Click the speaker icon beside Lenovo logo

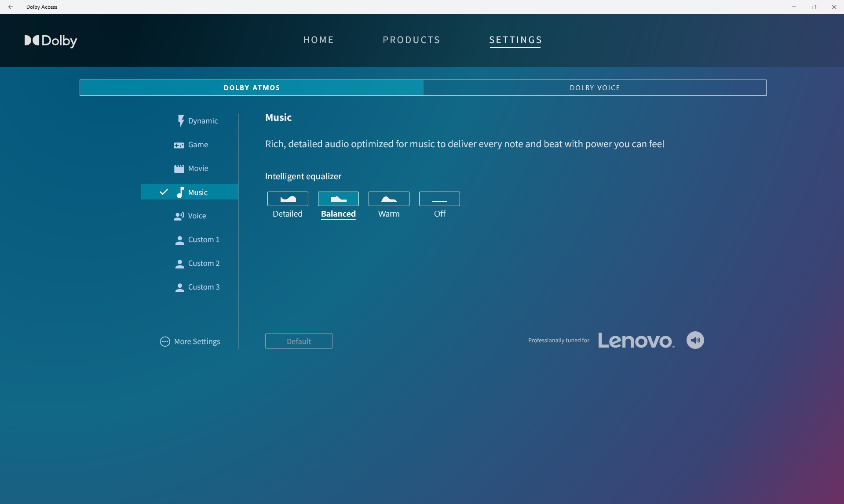695,340
